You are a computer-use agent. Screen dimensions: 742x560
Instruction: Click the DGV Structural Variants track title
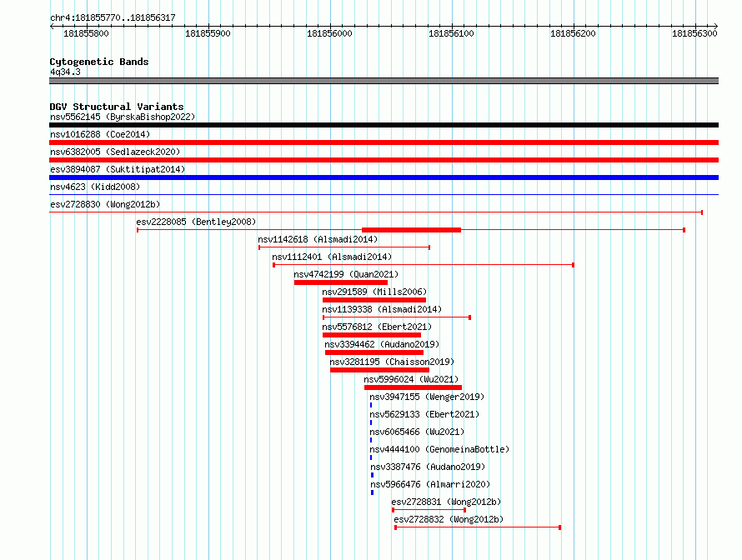click(x=117, y=107)
